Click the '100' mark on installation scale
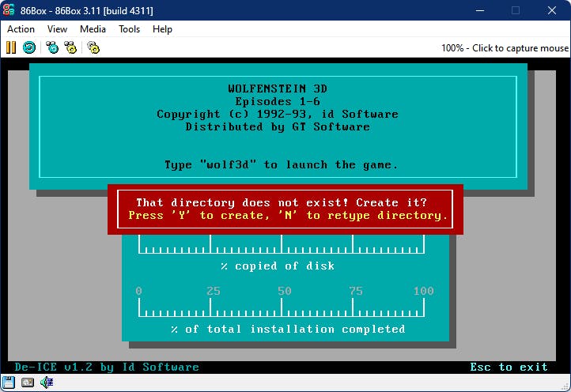Image resolution: width=571 pixels, height=392 pixels. [x=424, y=291]
